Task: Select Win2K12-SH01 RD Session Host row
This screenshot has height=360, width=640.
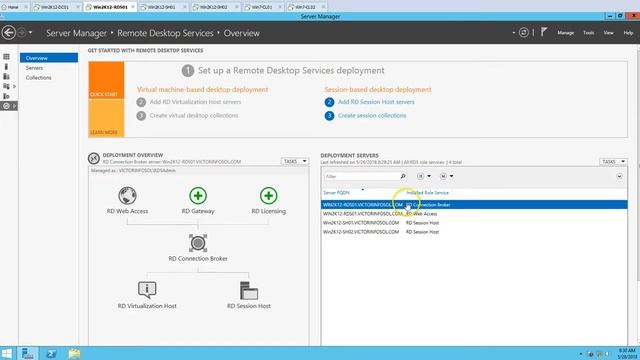Action: coord(474,223)
